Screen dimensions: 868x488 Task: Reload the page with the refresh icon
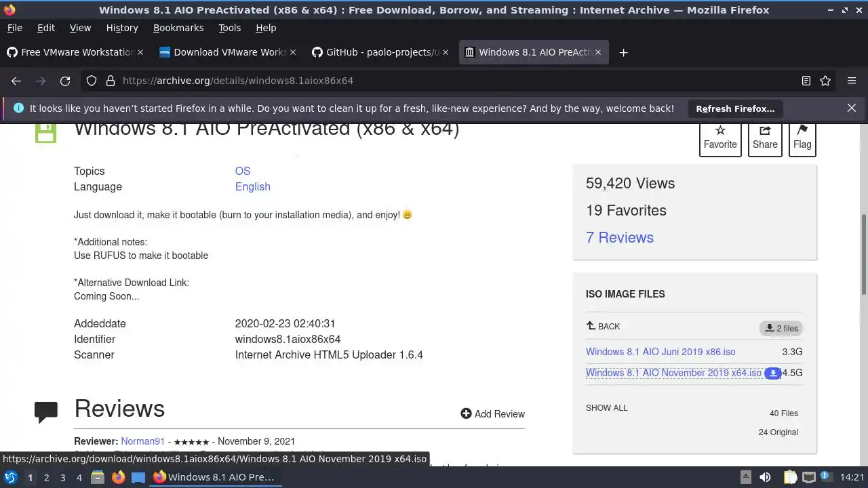click(65, 81)
